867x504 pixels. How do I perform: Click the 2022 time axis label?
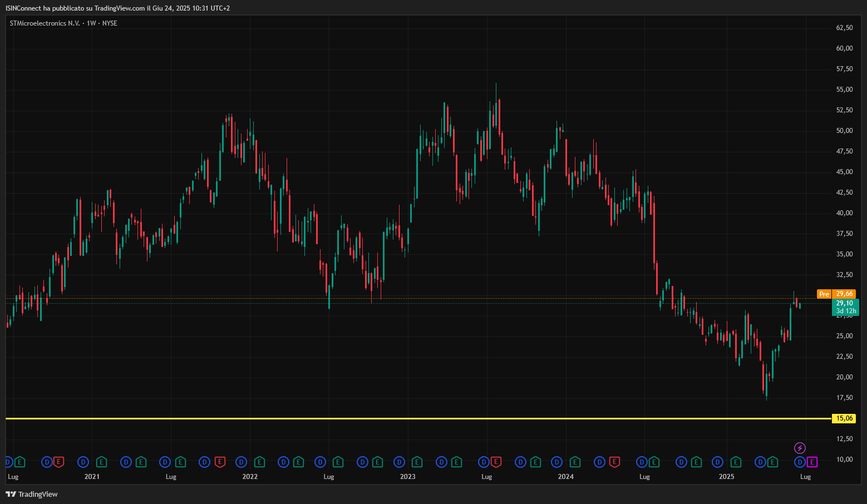point(250,477)
